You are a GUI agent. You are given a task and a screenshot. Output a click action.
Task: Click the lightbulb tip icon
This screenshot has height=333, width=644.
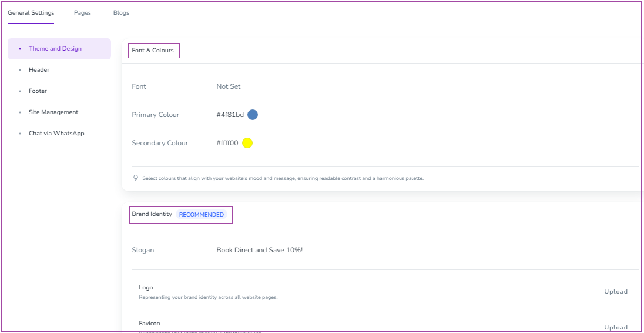(136, 178)
